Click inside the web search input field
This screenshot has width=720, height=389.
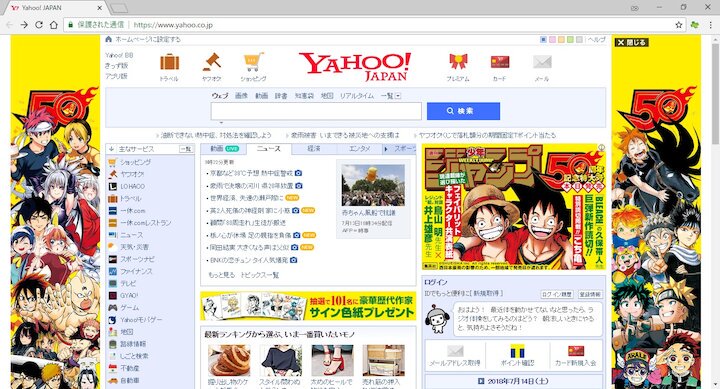point(316,111)
